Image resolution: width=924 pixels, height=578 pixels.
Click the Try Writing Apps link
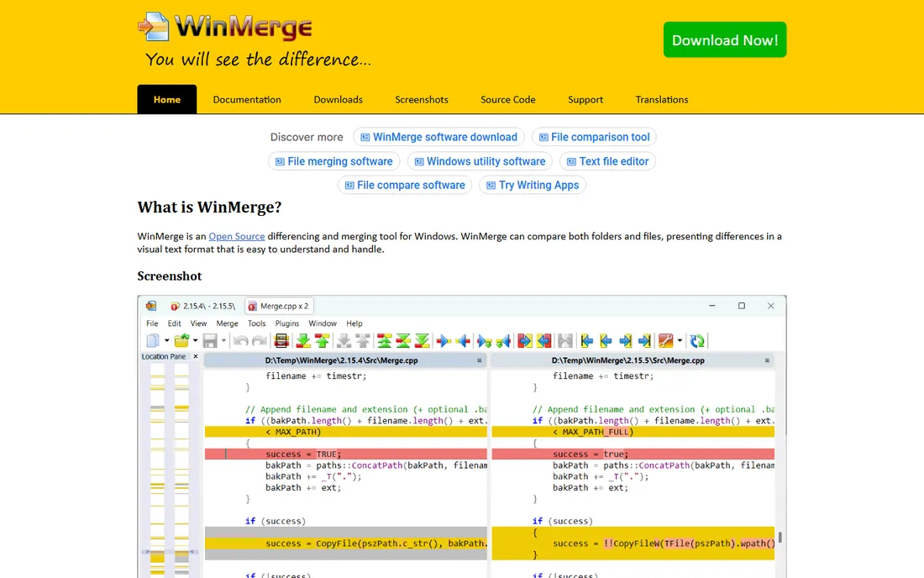click(533, 185)
